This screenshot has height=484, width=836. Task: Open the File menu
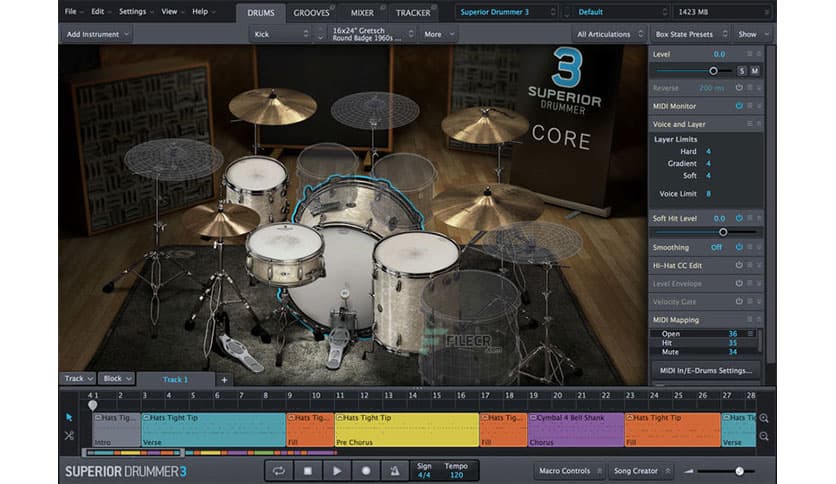(x=74, y=11)
